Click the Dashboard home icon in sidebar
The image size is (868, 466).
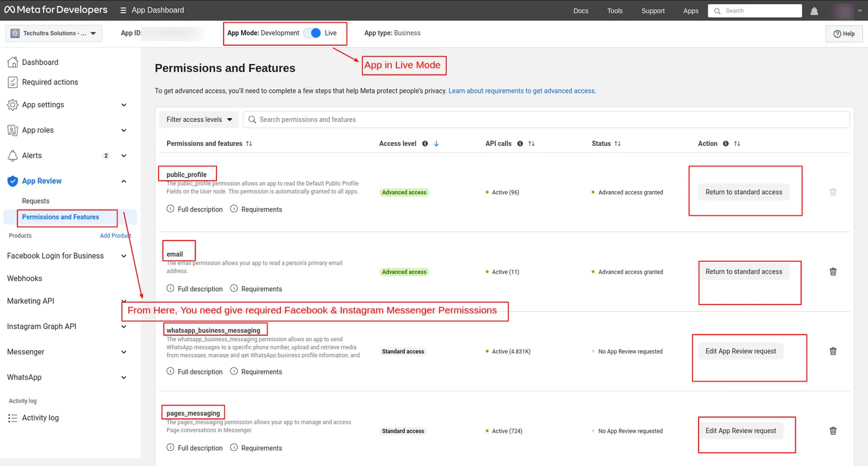coord(12,62)
